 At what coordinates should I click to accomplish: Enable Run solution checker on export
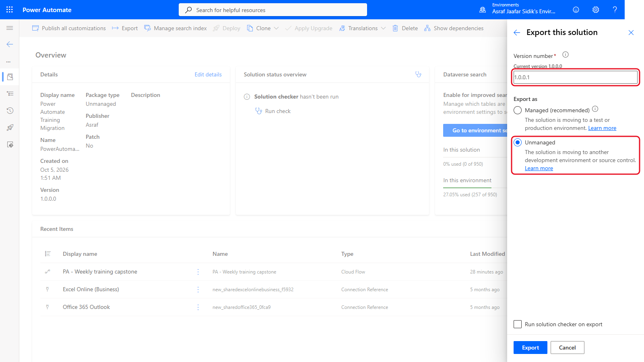pyautogui.click(x=518, y=324)
